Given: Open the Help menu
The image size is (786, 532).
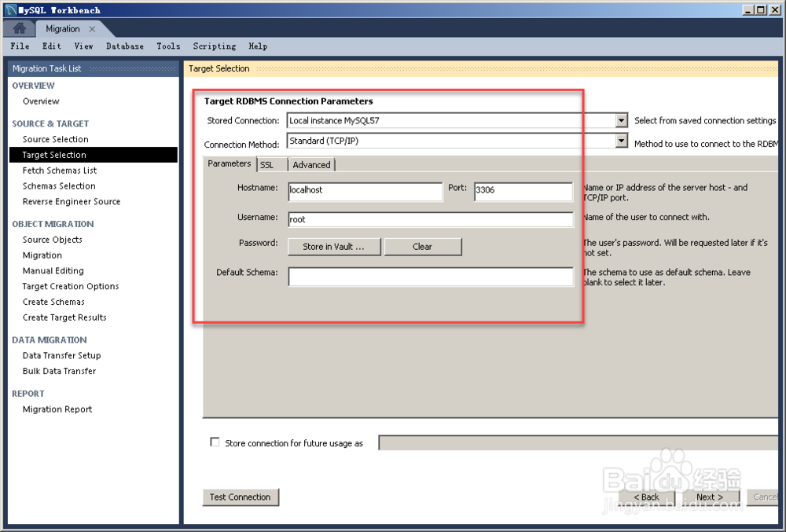Looking at the screenshot, I should tap(258, 46).
